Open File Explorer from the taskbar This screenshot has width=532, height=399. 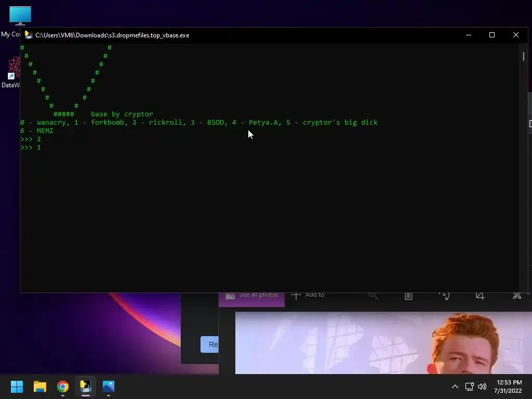point(39,387)
